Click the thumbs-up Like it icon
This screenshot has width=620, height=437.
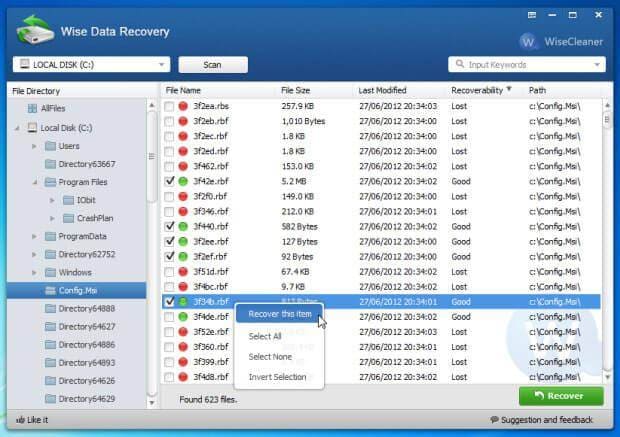[x=20, y=420]
